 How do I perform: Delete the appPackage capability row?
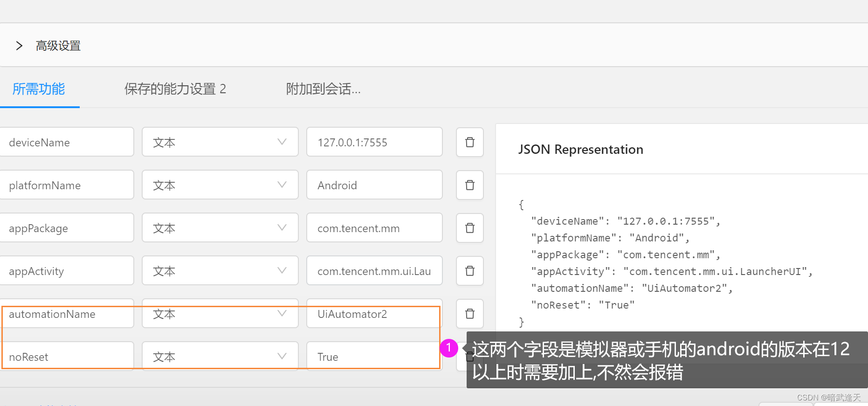coord(469,228)
